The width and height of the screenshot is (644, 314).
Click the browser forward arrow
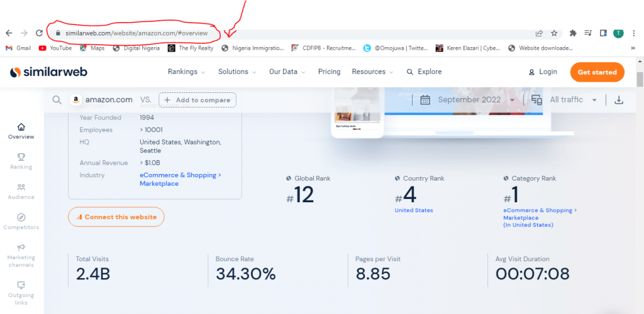tap(25, 33)
